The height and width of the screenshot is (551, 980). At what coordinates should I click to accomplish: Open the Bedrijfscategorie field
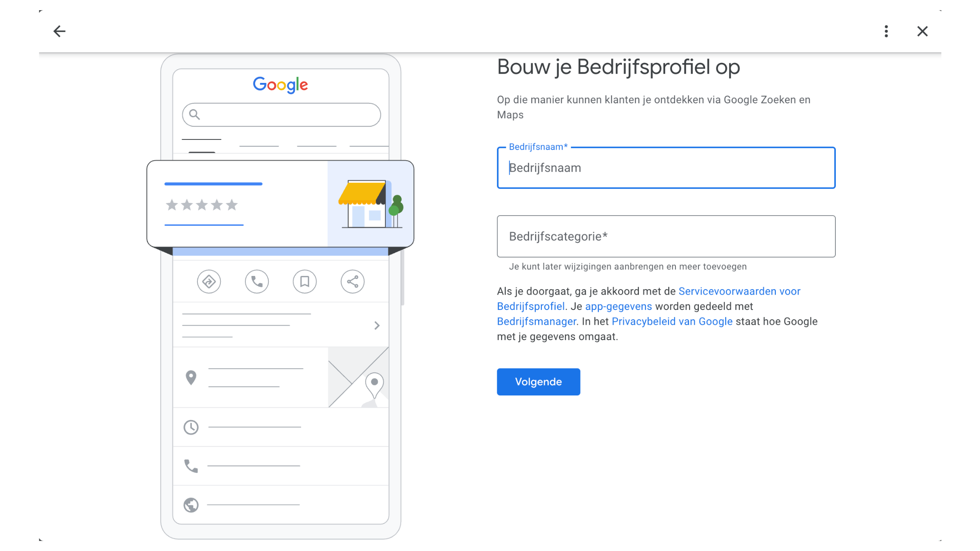click(666, 236)
